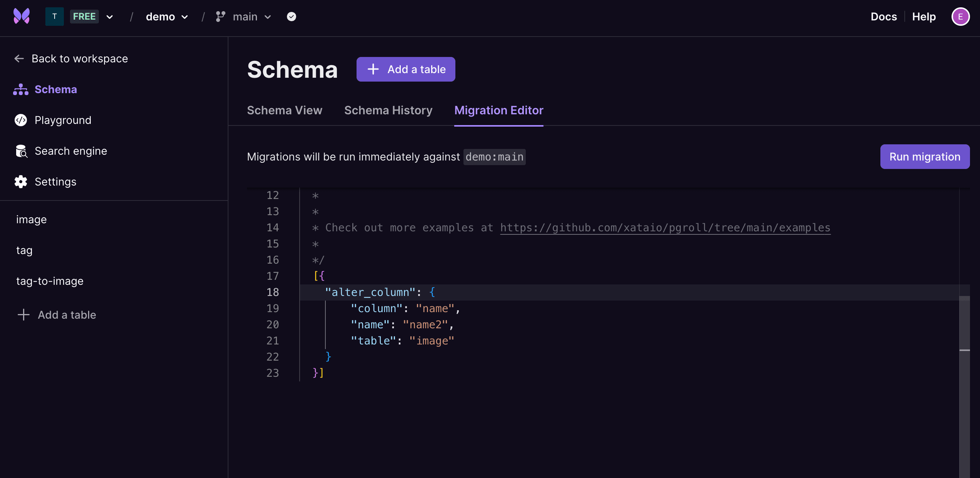The height and width of the screenshot is (478, 980).
Task: Switch to the Schema View tab
Action: pyautogui.click(x=285, y=110)
